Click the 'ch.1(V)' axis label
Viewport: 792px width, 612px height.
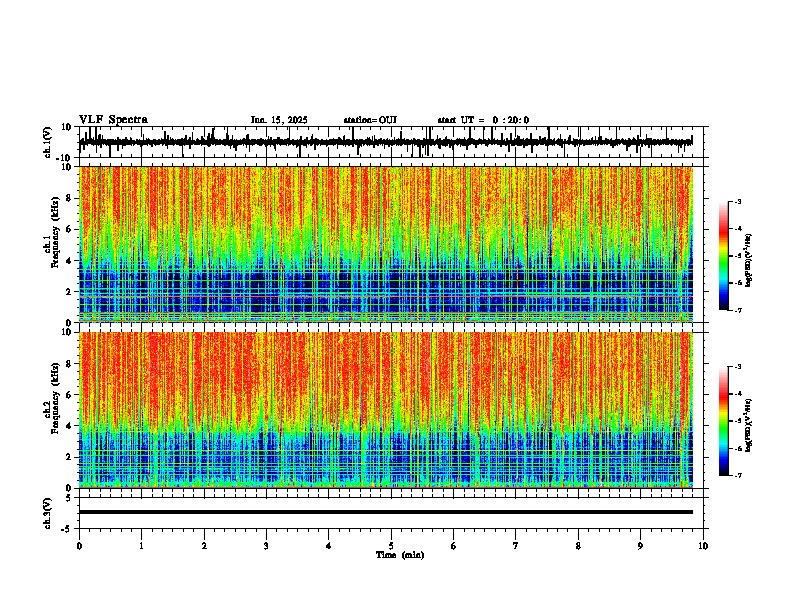[48, 142]
